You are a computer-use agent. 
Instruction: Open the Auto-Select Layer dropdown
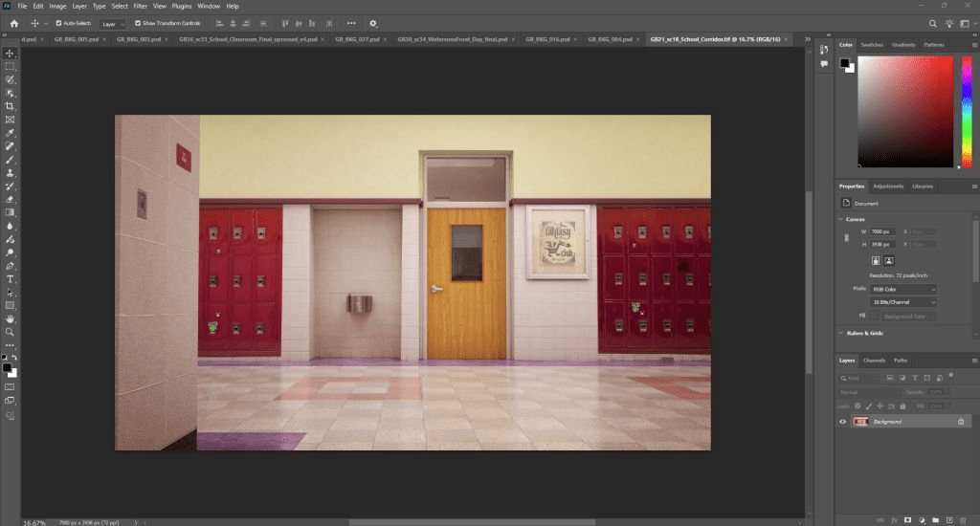coord(113,24)
